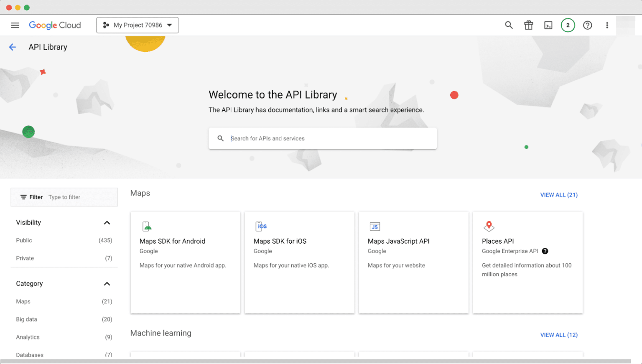Open the navigation hamburger menu
This screenshot has width=642, height=364.
(15, 25)
